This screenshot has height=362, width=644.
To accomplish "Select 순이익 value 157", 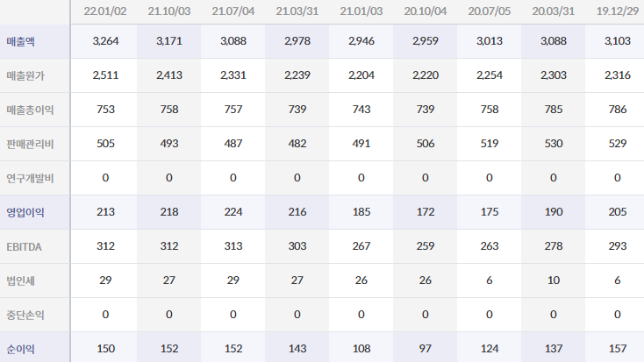I will (618, 349).
